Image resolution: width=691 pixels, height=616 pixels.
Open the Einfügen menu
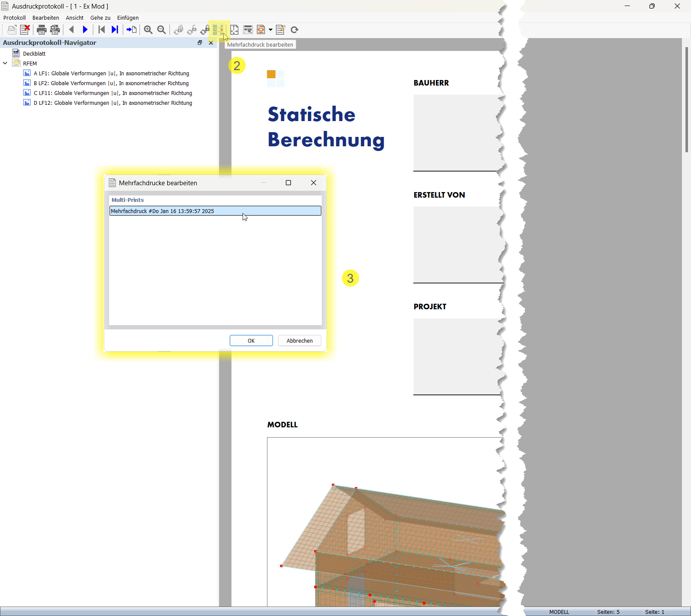click(x=128, y=18)
